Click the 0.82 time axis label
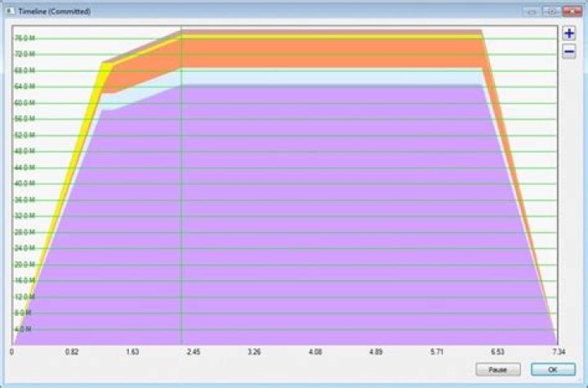The height and width of the screenshot is (388, 588). pos(72,352)
